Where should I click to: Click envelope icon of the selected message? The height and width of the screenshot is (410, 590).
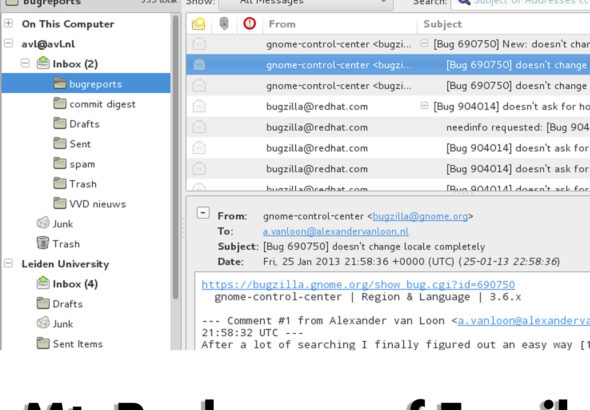coord(199,65)
